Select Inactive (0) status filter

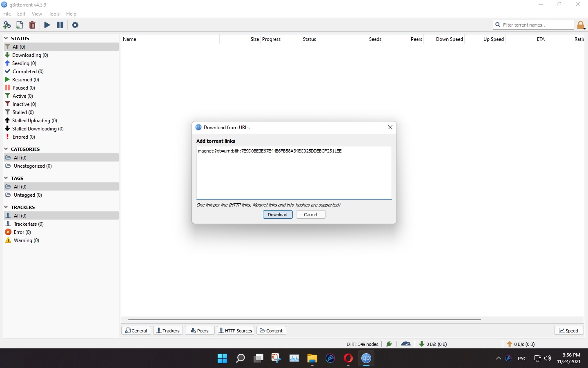pos(61,104)
